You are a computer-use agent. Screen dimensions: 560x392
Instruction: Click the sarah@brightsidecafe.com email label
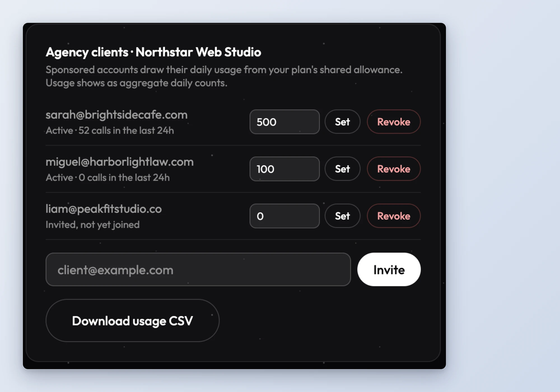point(116,115)
